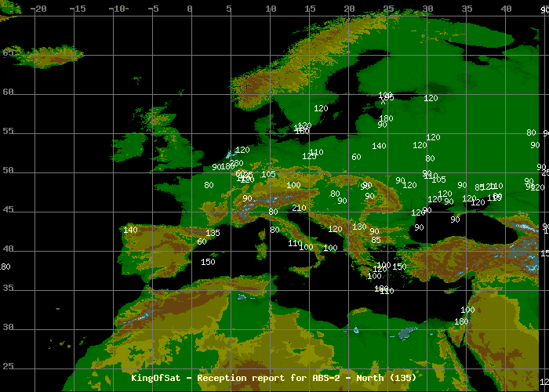
Task: Click the -20 longitude label at top
Action: (x=38, y=9)
